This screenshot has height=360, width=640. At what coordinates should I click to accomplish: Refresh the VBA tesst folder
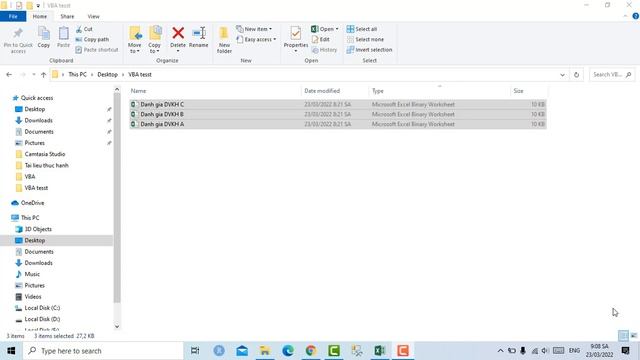[x=576, y=75]
